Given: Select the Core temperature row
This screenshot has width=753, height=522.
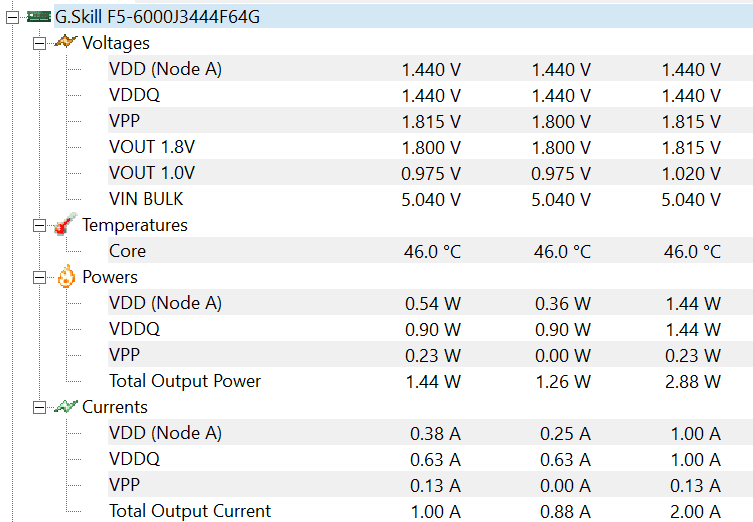Looking at the screenshot, I should [430, 251].
